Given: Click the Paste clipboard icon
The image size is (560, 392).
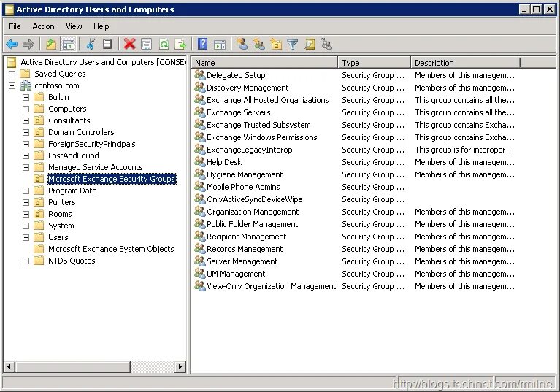Looking at the screenshot, I should tap(107, 45).
